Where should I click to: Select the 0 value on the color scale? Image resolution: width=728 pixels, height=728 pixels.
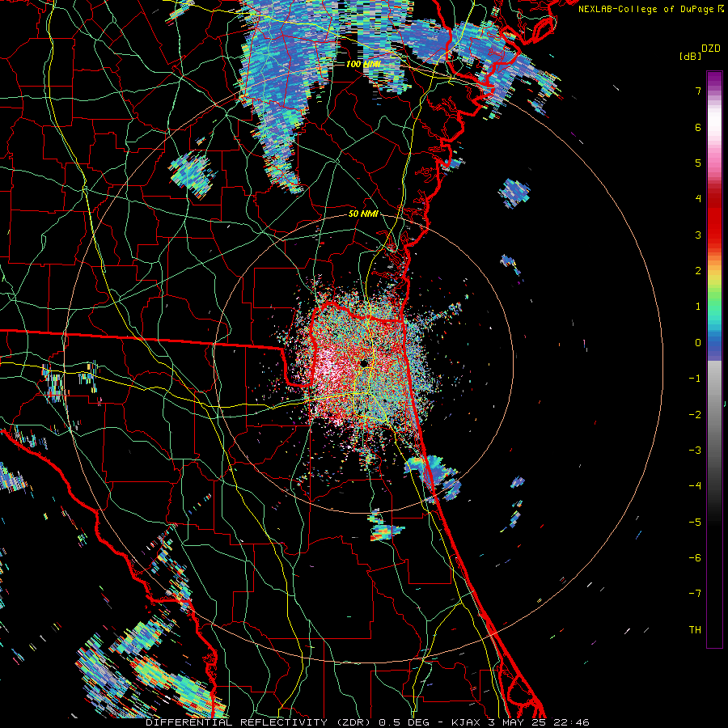click(698, 343)
